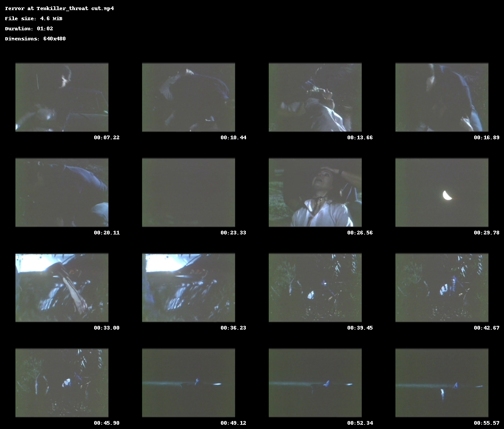Click the timestamp label 00:45.90
The height and width of the screenshot is (429, 504).
(x=107, y=423)
